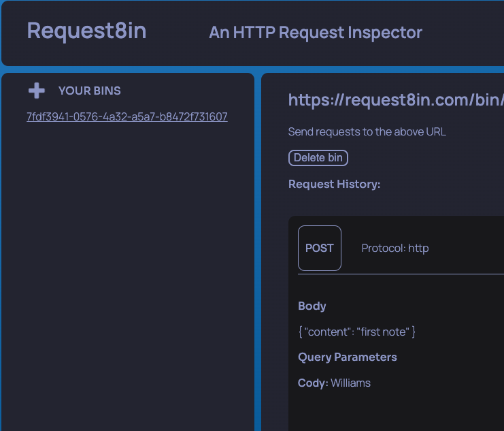Click 'Send requests to the above URL' text

coord(367,131)
